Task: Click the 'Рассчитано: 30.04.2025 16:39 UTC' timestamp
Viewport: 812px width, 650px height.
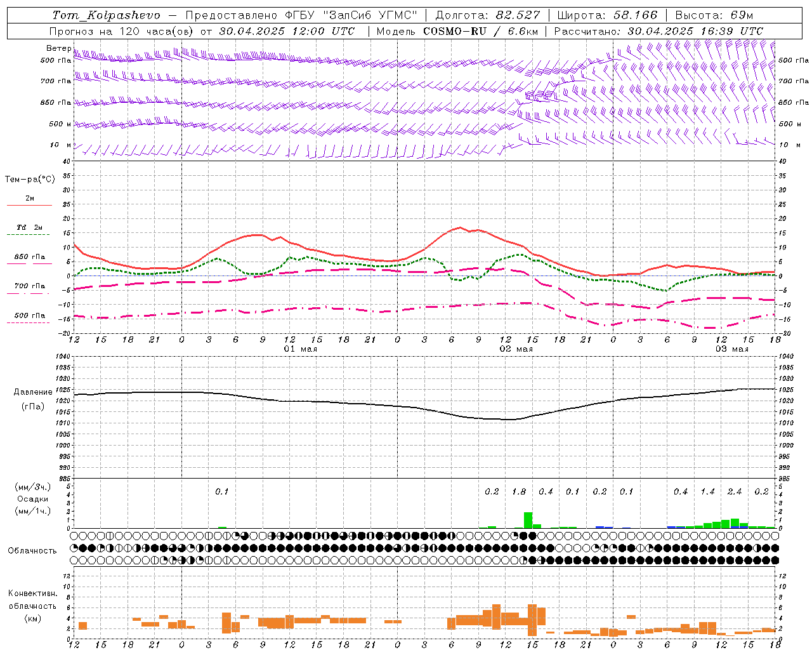Action: click(x=658, y=31)
